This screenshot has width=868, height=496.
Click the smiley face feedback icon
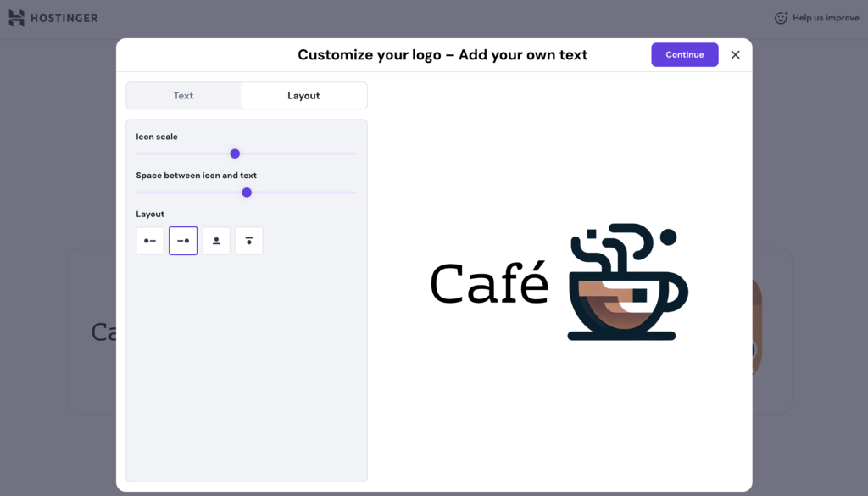click(780, 17)
